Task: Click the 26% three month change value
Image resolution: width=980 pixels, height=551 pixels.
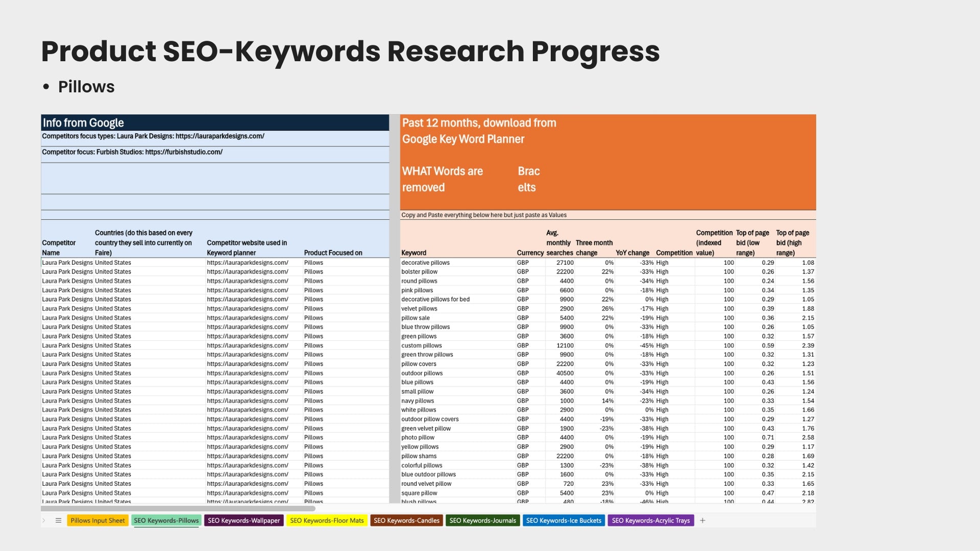Action: (x=607, y=309)
